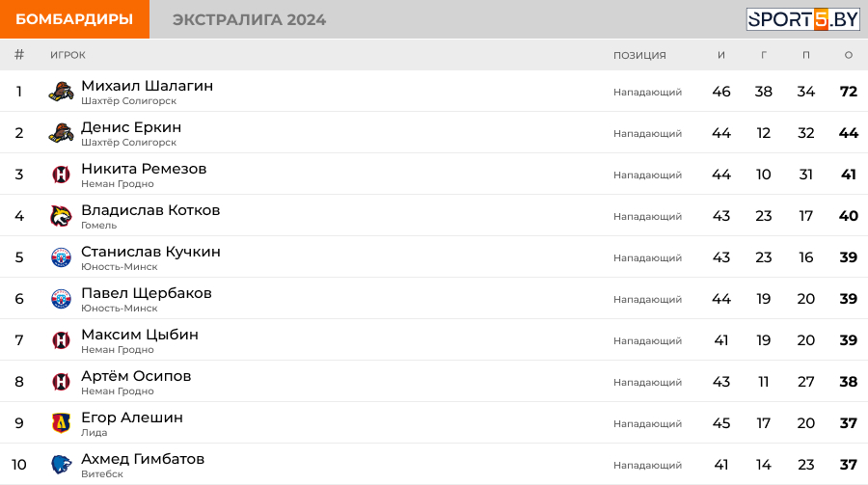Click the ПОЗИЦИЯ column header
This screenshot has height=485, width=868.
pos(639,55)
